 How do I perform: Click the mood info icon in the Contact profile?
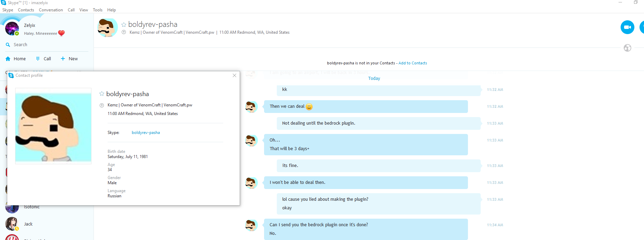(102, 105)
